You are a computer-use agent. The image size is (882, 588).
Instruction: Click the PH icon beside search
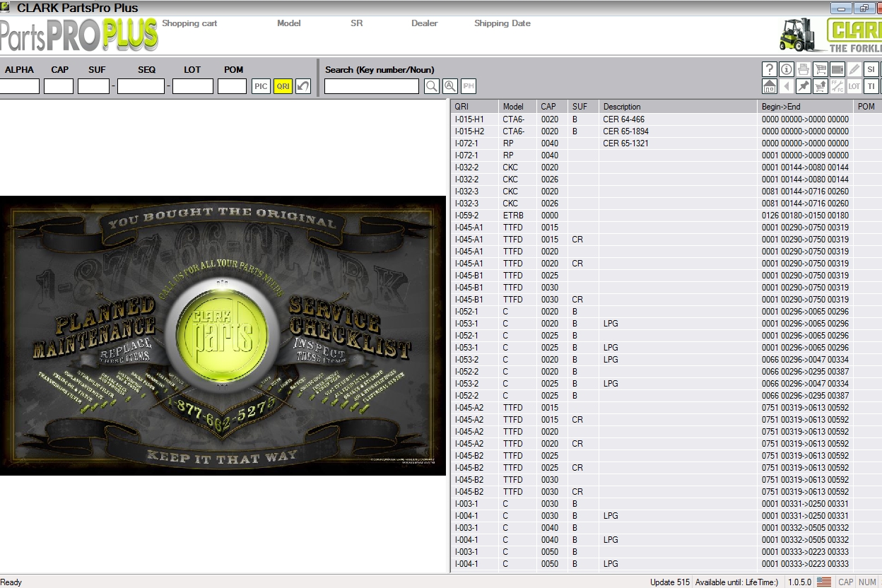(x=468, y=86)
